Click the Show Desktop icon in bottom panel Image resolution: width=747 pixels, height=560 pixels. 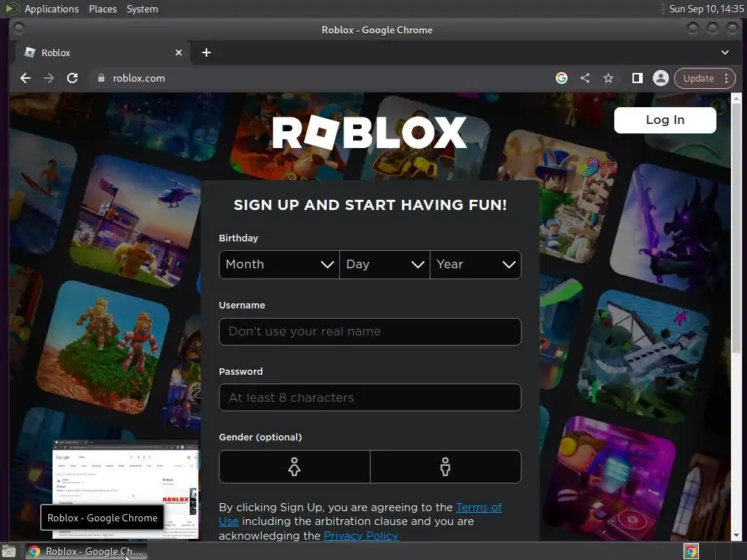pyautogui.click(x=9, y=551)
